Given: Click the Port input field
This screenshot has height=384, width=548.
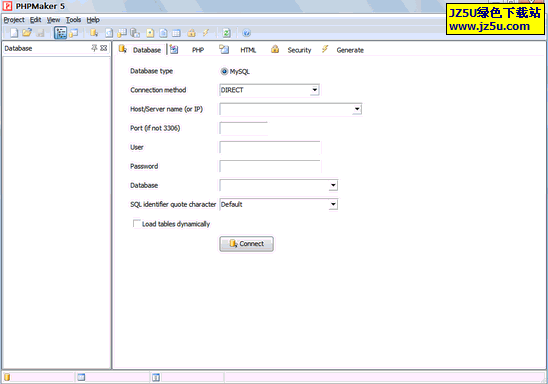Looking at the screenshot, I should 243,128.
